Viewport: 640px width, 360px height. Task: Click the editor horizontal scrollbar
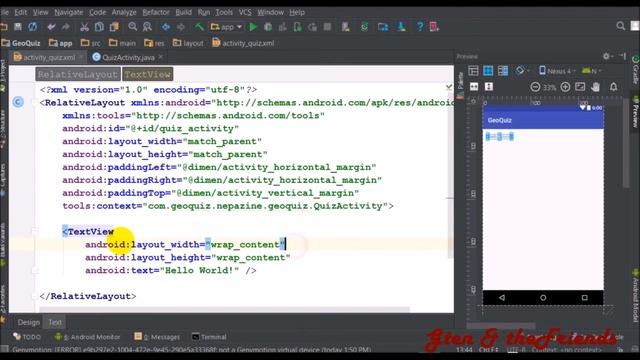point(224,309)
